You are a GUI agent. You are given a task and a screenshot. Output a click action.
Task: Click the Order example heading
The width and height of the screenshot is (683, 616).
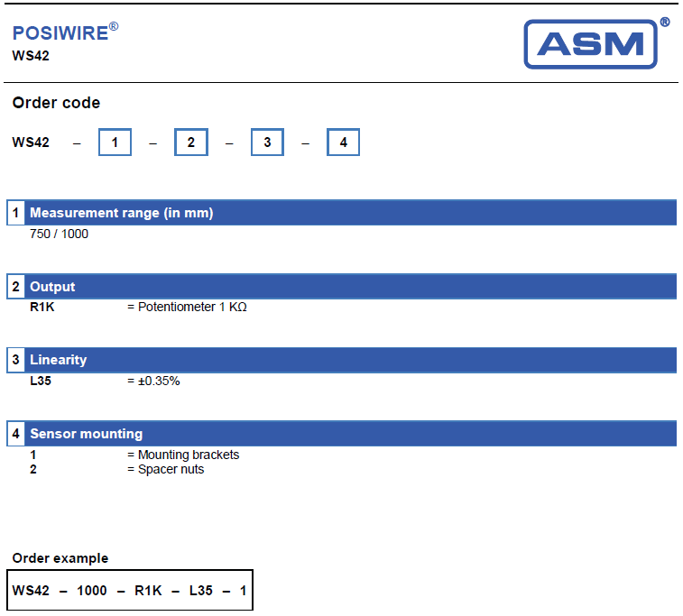pos(60,558)
